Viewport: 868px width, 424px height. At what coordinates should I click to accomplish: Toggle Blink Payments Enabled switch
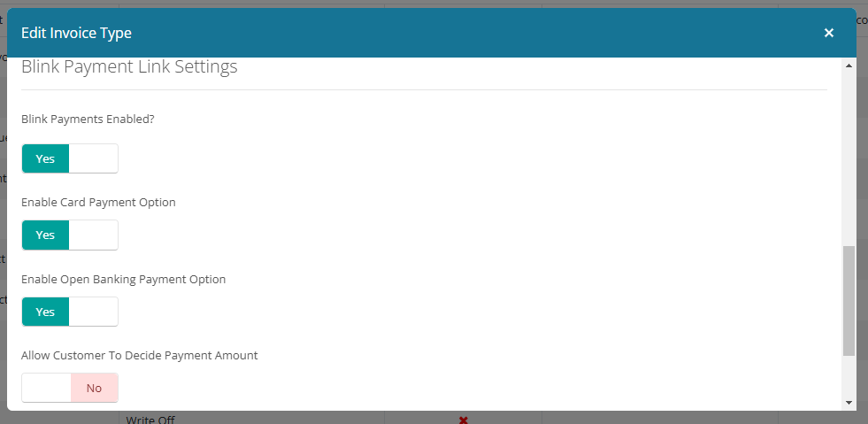click(x=70, y=158)
